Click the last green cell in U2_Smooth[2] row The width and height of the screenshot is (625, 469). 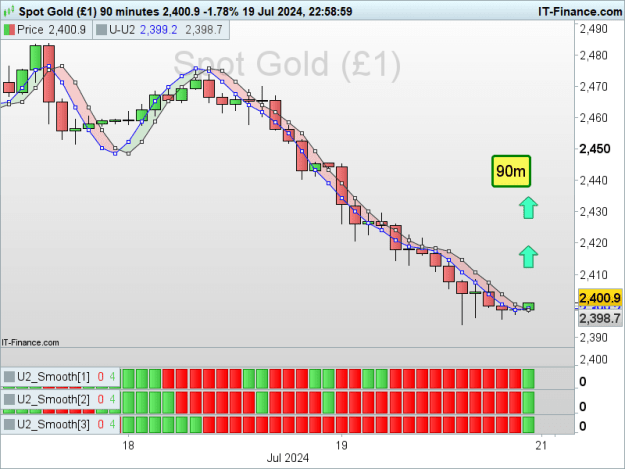pyautogui.click(x=528, y=402)
